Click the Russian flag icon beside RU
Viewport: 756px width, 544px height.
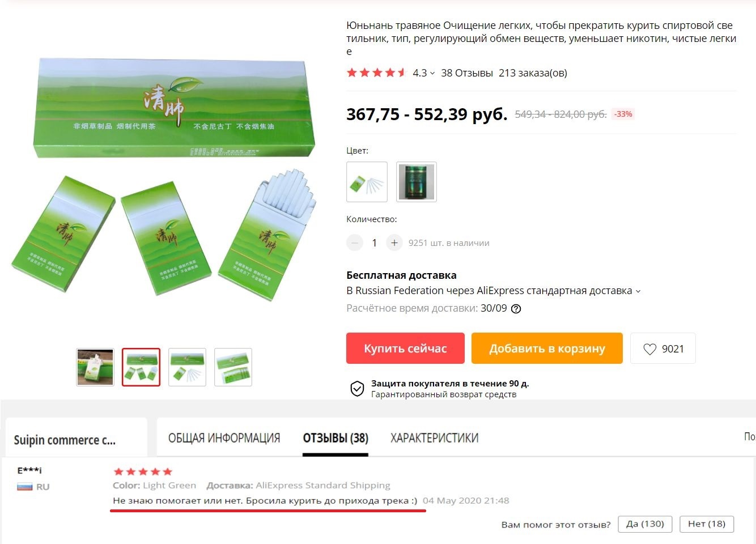pyautogui.click(x=25, y=487)
